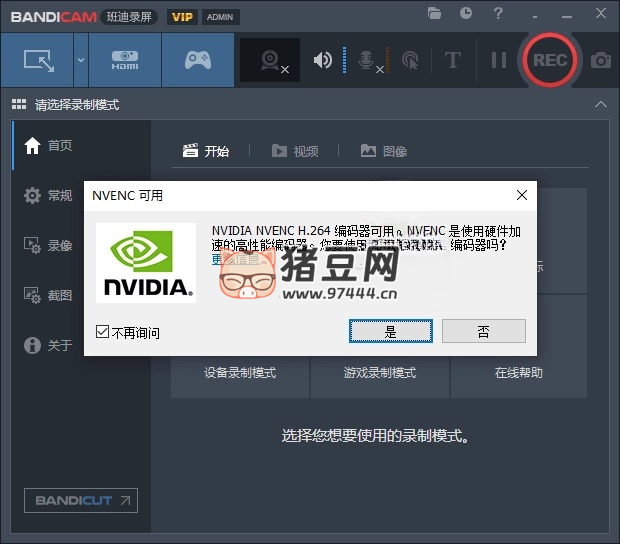The height and width of the screenshot is (544, 620).
Task: Toggle the speaker sound recording
Action: pos(323,60)
